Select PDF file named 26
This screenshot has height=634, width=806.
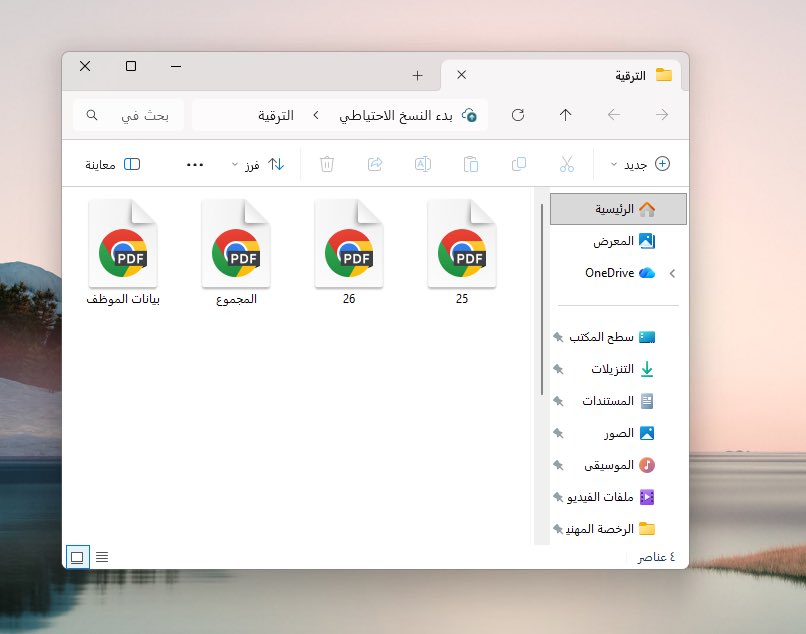point(349,252)
